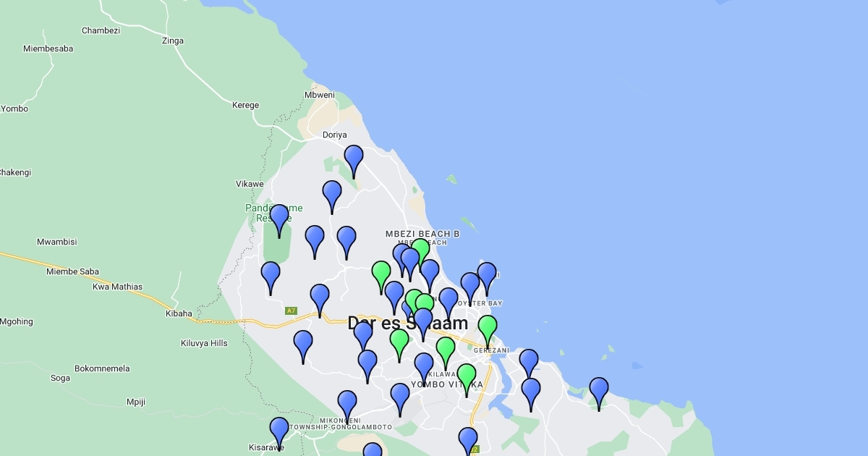Open the blue marker on the B2 road
The height and width of the screenshot is (456, 868).
tap(468, 442)
